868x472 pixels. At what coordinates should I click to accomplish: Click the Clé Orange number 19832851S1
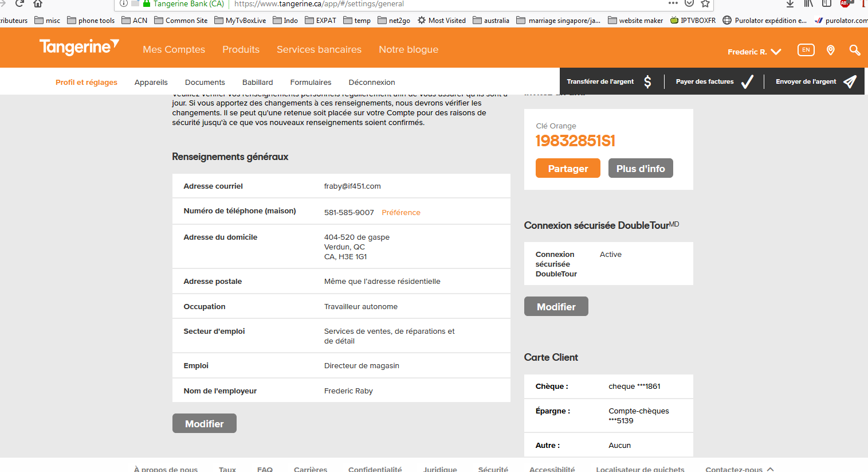coord(575,141)
